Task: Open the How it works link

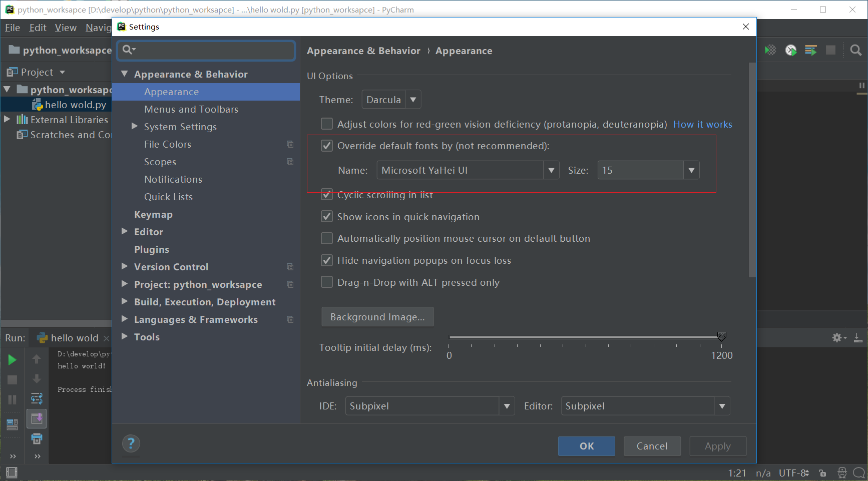Action: (703, 124)
